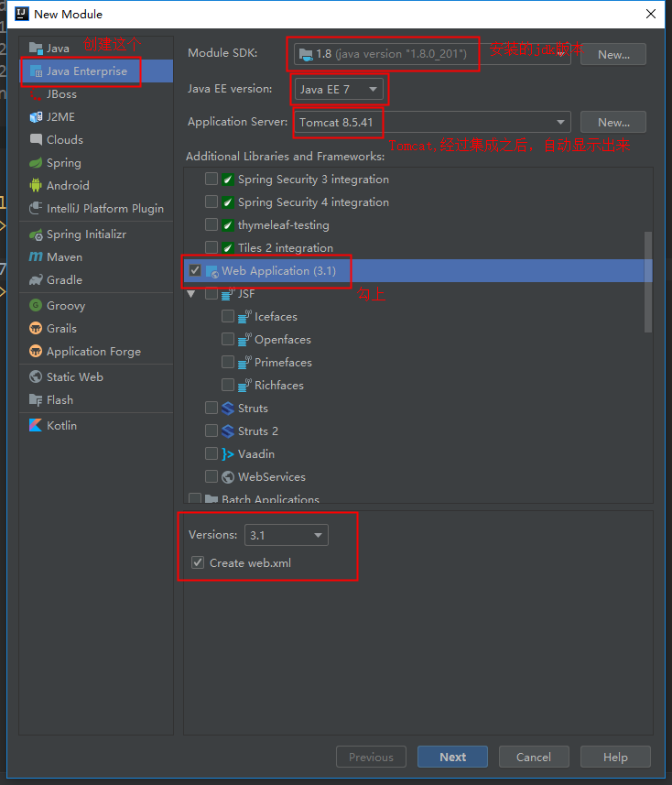Click the Icefaces library icon
Image resolution: width=672 pixels, height=785 pixels.
(244, 317)
